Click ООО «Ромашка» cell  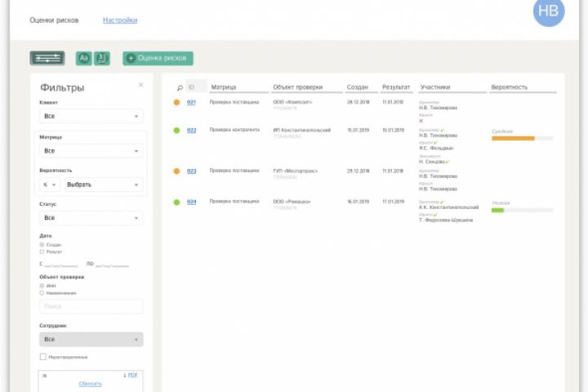[292, 202]
